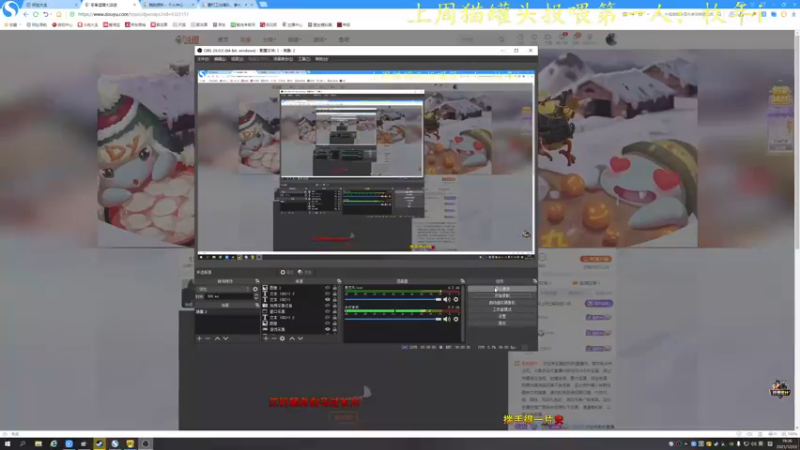
Task: Enable 工作室模式 in OBS Controls
Action: (x=502, y=310)
